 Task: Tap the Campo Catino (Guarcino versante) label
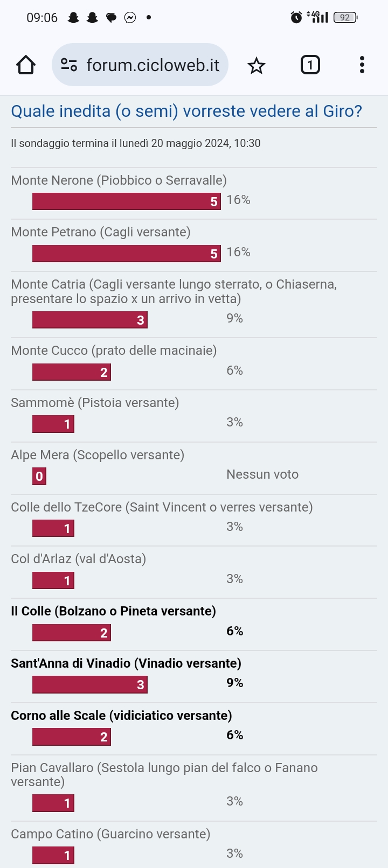pos(110,834)
